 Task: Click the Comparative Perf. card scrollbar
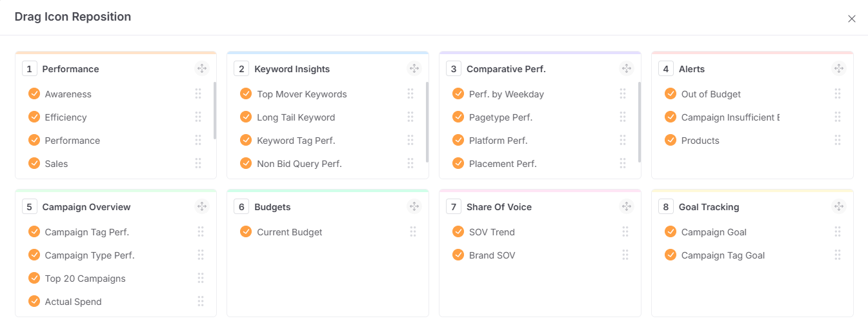coord(640,121)
